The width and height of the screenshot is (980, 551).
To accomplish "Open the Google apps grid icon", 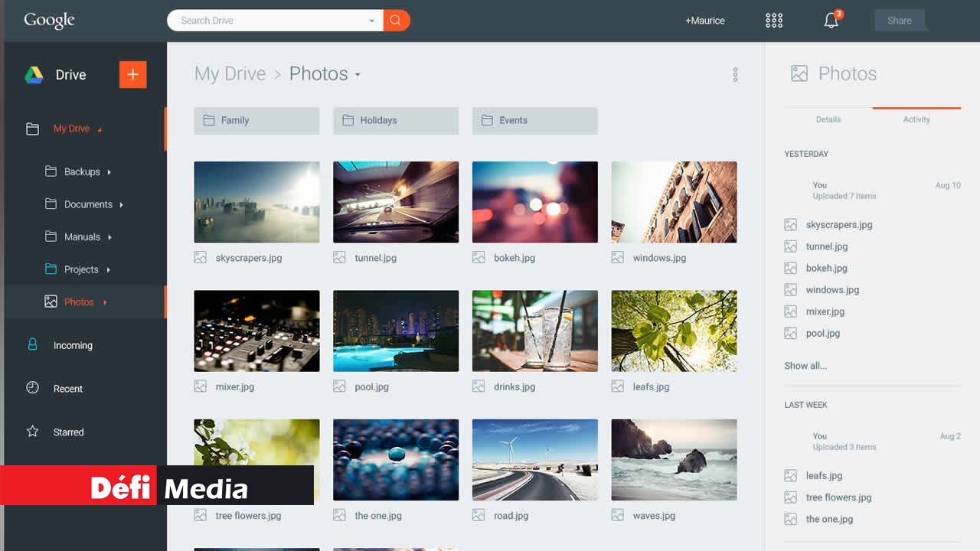I will (774, 21).
